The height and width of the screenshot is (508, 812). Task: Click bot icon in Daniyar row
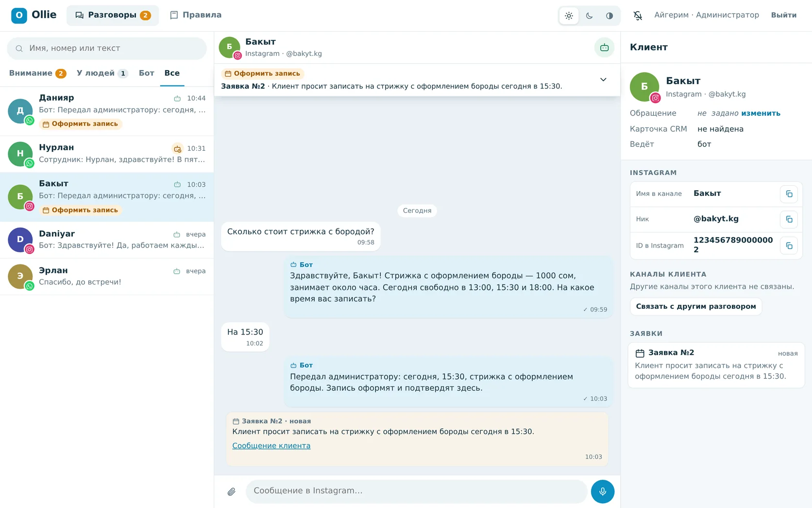177,235
